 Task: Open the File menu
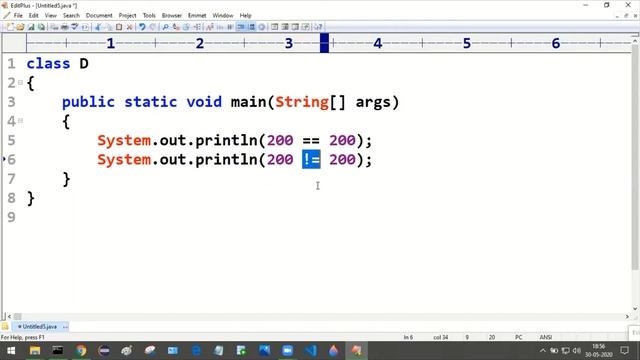(18, 16)
